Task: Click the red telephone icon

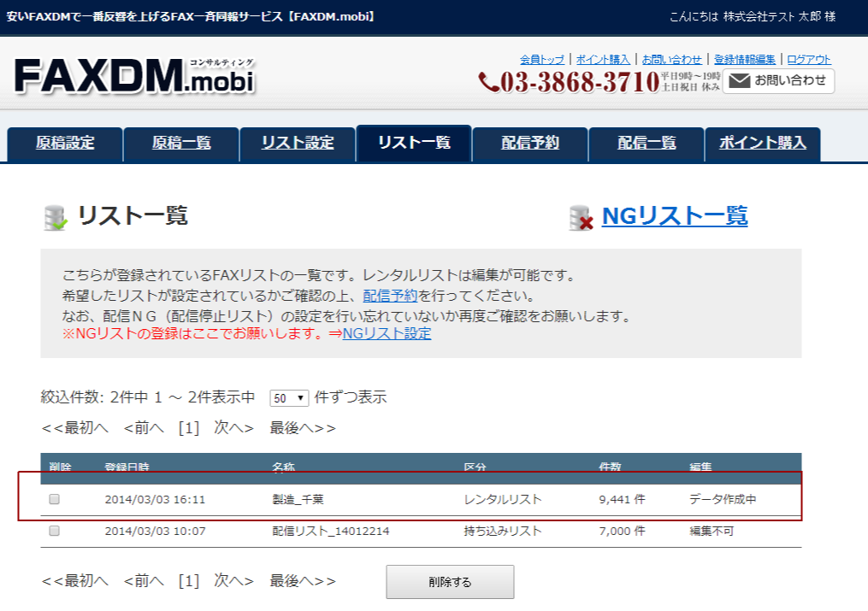Action: pyautogui.click(x=488, y=82)
